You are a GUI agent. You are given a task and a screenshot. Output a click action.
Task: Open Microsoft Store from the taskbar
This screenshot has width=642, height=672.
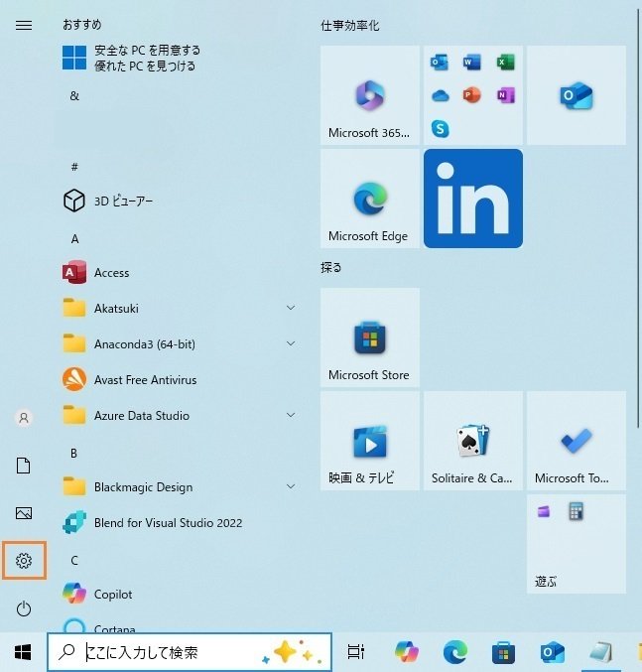click(503, 652)
